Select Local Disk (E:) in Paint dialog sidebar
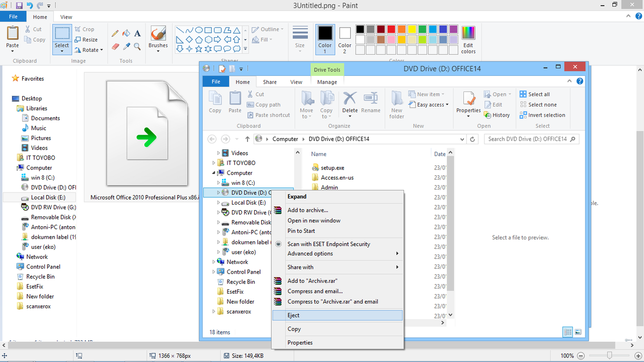The image size is (644, 362). pos(48,198)
